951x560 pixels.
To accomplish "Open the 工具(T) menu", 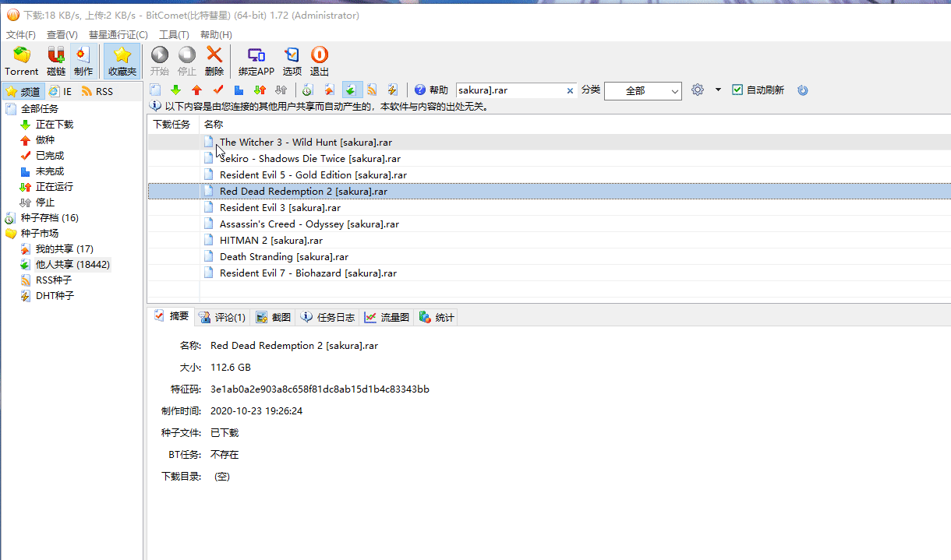I will [174, 34].
